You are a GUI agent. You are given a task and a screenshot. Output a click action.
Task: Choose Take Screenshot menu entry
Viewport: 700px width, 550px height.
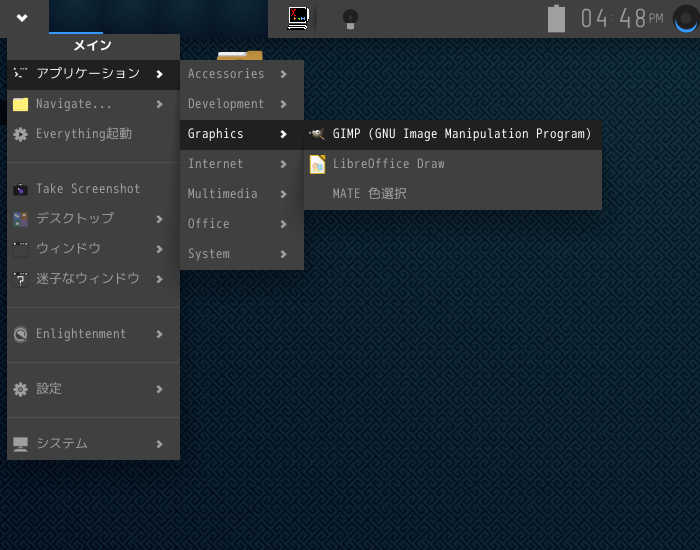(93, 189)
